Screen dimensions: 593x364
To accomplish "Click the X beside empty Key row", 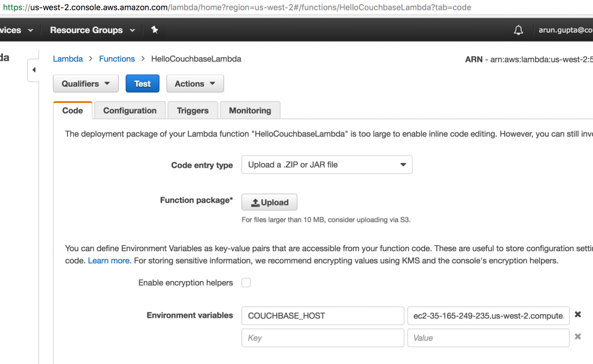I will (x=577, y=337).
